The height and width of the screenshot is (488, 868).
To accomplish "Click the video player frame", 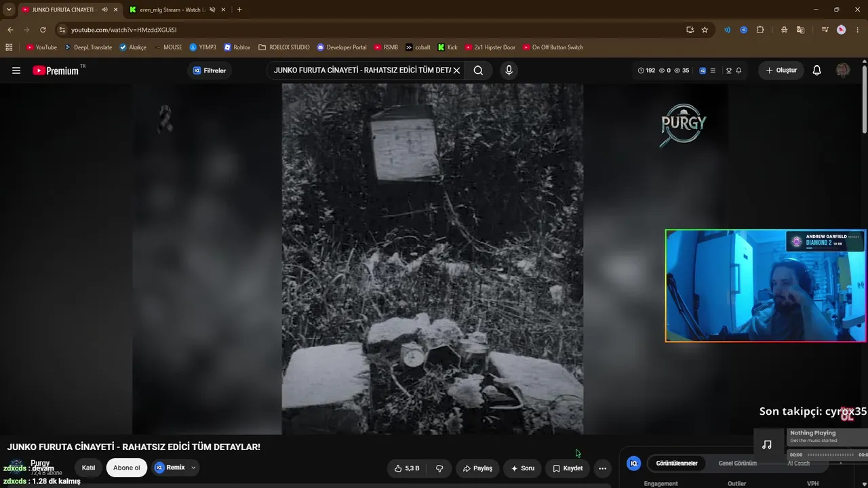I will pyautogui.click(x=433, y=259).
